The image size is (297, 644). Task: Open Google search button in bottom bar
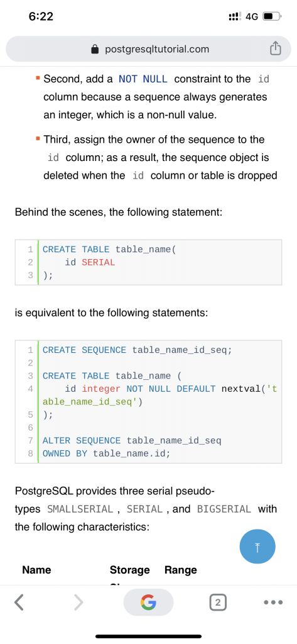click(148, 602)
